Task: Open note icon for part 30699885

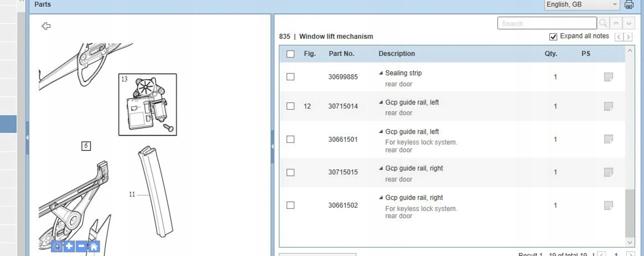Action: [x=608, y=77]
